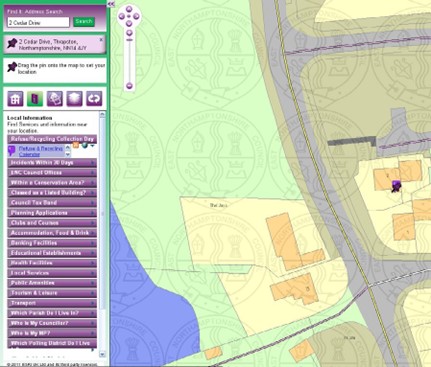
Task: Open the Refuse & Recycling Calendar link
Action: [41, 151]
